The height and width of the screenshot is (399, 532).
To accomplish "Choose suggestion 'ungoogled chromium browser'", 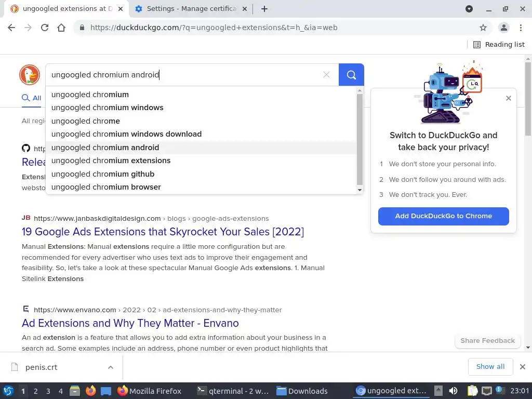I will tap(201, 187).
